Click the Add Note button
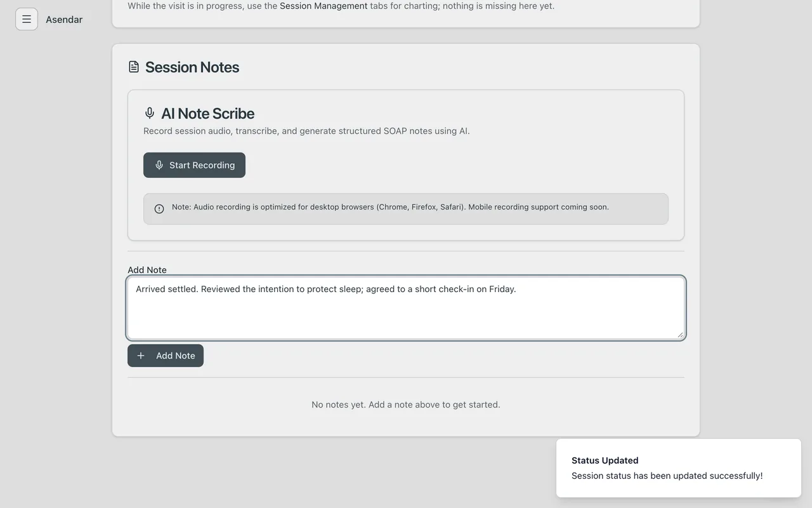Image resolution: width=812 pixels, height=508 pixels. tap(166, 356)
